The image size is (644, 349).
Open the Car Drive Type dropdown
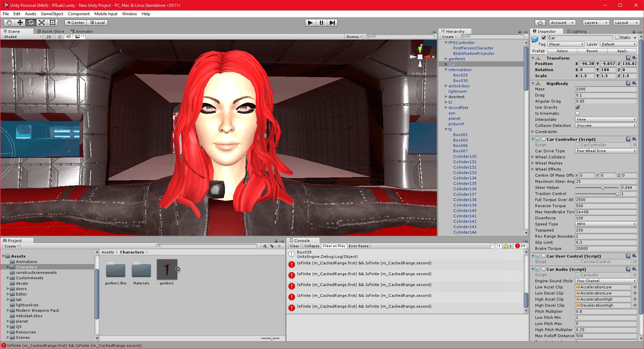606,151
